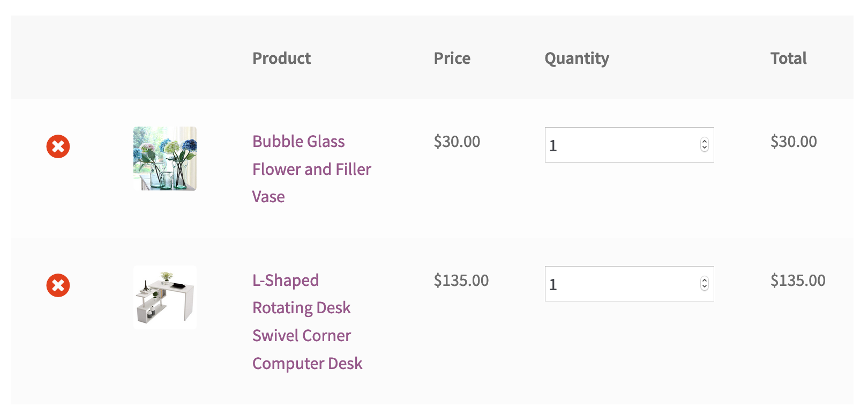Click the Quantity column header

click(x=577, y=58)
